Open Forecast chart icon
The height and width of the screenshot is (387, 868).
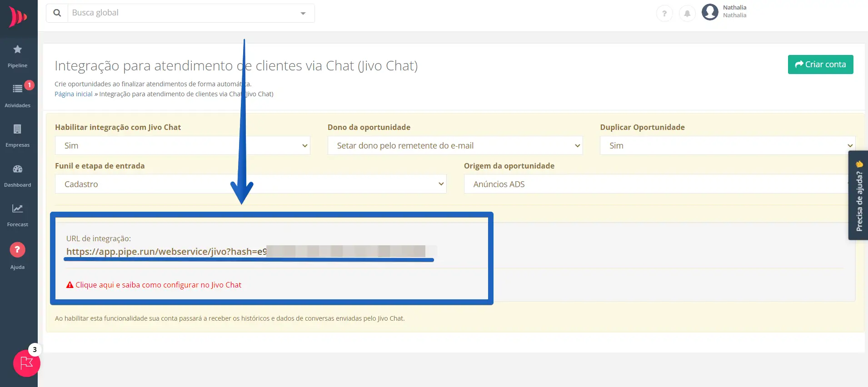(x=17, y=209)
